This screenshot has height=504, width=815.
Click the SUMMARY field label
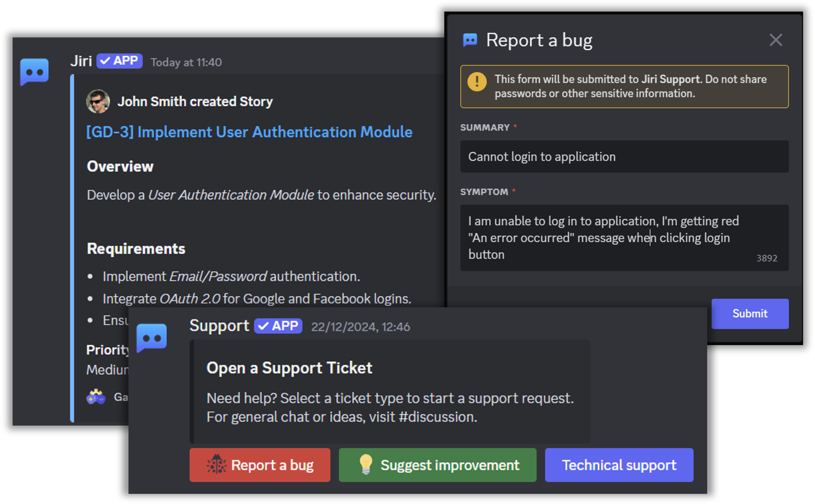(485, 127)
